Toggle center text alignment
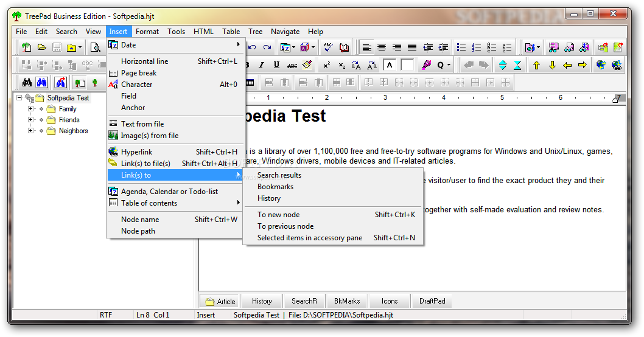This screenshot has width=644, height=337. pyautogui.click(x=382, y=47)
